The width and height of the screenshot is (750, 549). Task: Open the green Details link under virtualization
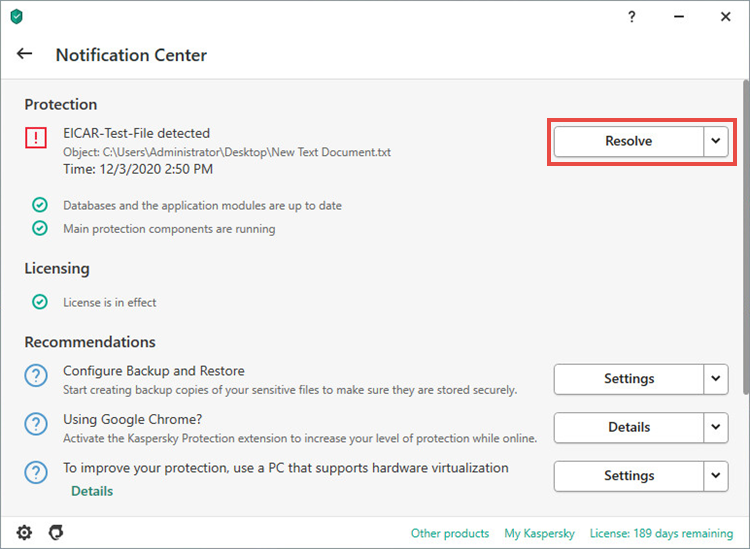coord(92,491)
